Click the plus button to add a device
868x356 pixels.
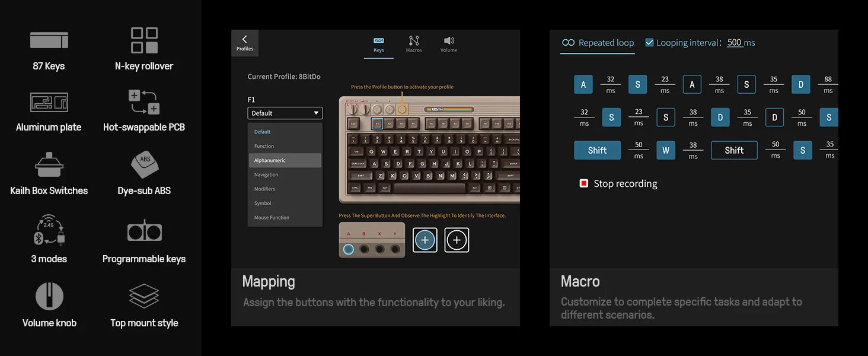(x=425, y=240)
